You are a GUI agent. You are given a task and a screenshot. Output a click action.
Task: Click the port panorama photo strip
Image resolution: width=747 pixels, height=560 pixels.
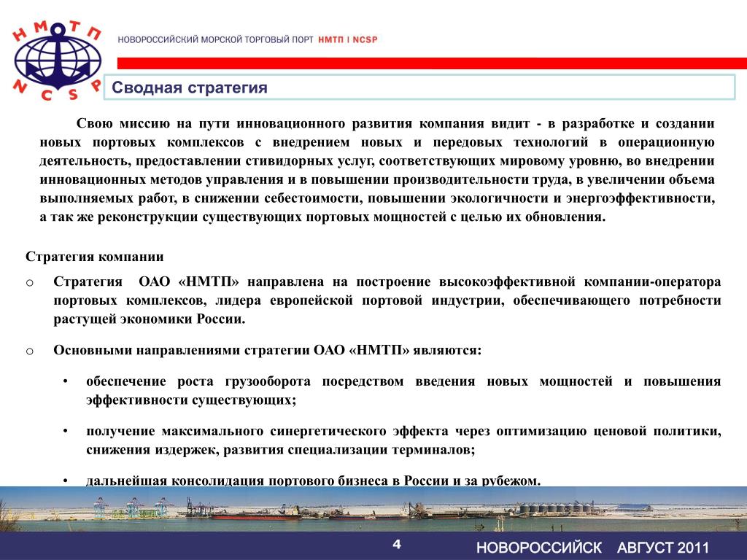[373, 509]
